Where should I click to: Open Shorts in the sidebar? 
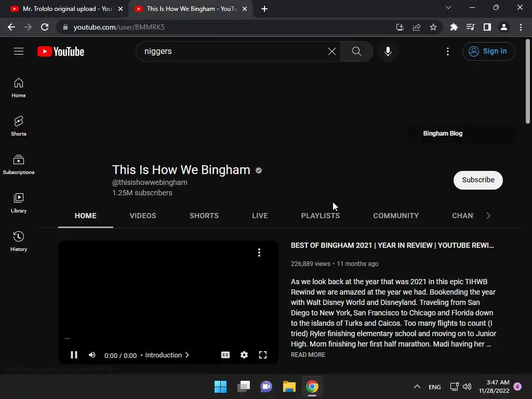coord(19,126)
